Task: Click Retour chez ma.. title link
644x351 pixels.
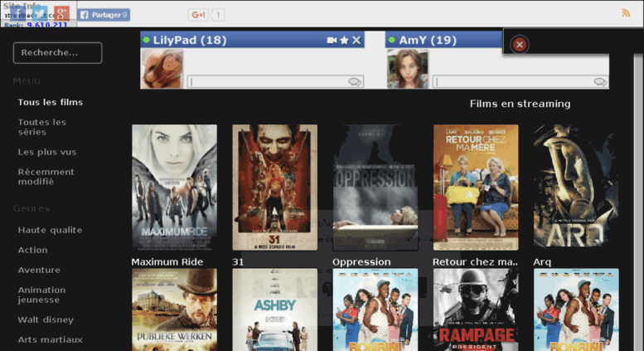Action: 475,262
